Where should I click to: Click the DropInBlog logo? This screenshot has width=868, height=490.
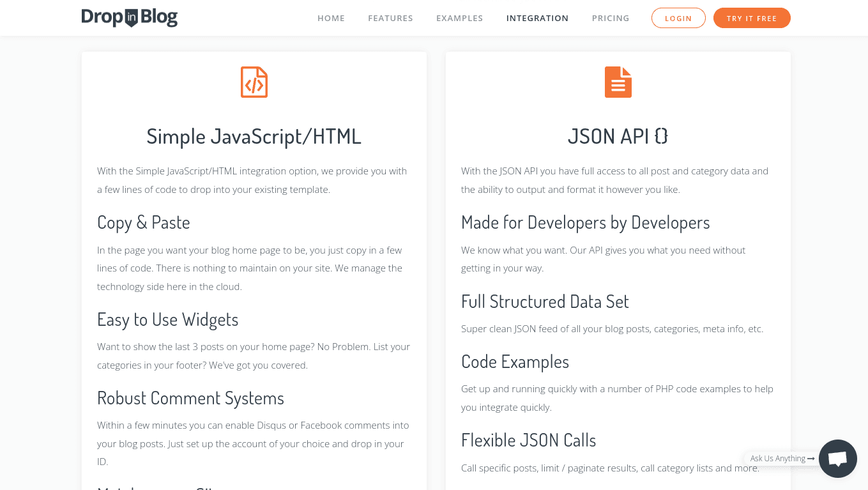pyautogui.click(x=130, y=18)
